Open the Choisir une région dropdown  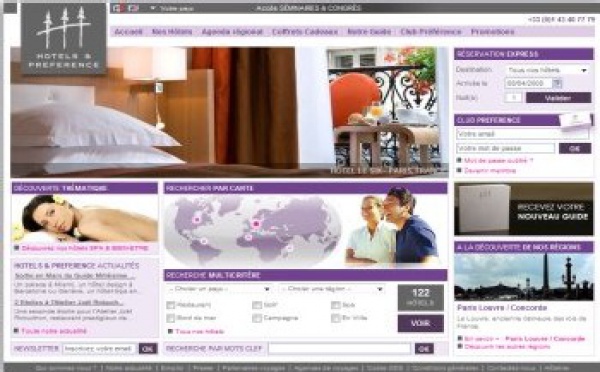click(x=332, y=289)
